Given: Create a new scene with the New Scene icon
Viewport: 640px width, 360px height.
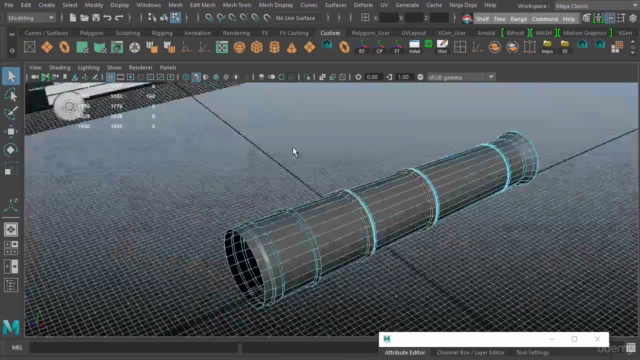Looking at the screenshot, I should click(73, 18).
